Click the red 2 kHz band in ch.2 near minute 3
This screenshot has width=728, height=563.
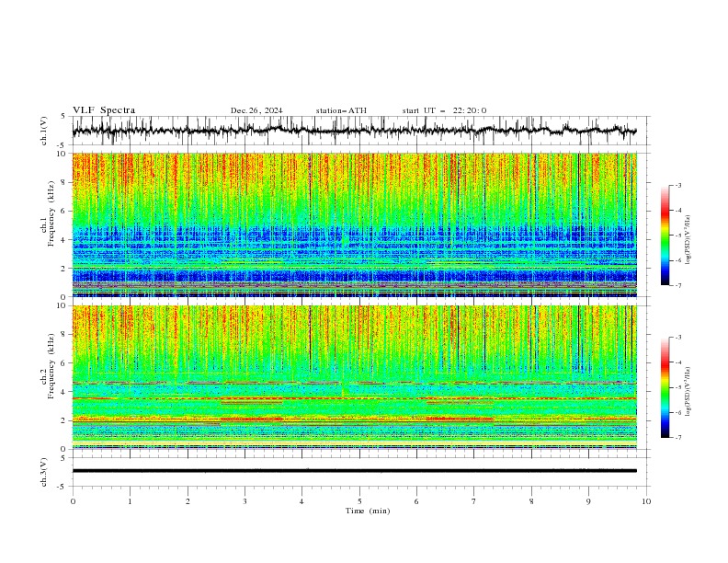252,419
